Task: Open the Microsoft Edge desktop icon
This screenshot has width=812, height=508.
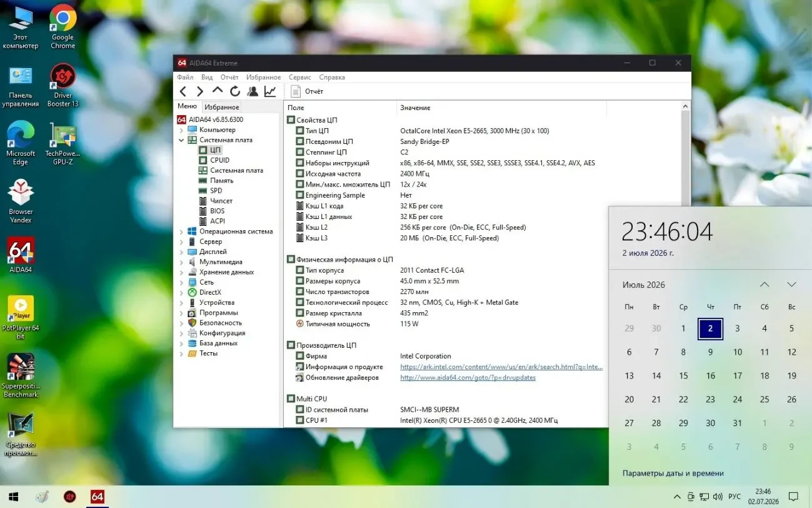Action: pyautogui.click(x=21, y=144)
